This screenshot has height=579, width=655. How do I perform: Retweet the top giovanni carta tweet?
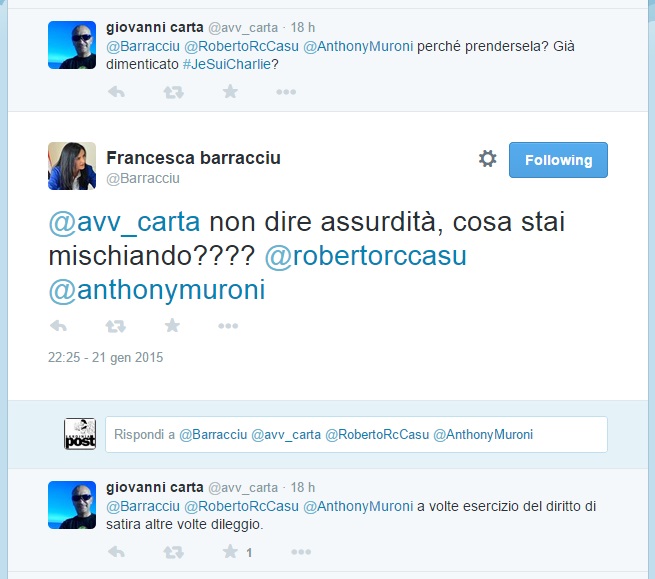pos(173,91)
